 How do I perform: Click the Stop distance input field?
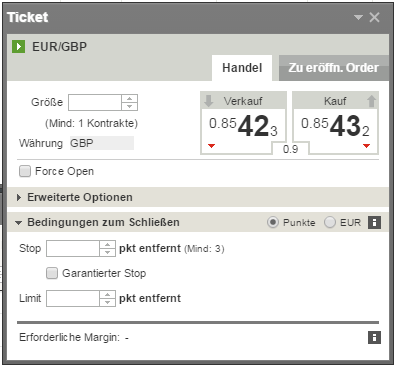(x=73, y=249)
